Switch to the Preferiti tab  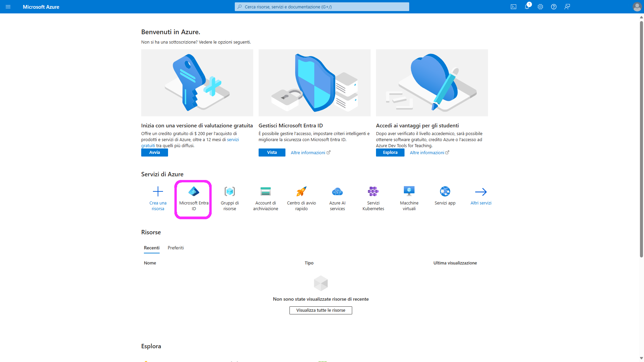(x=176, y=248)
